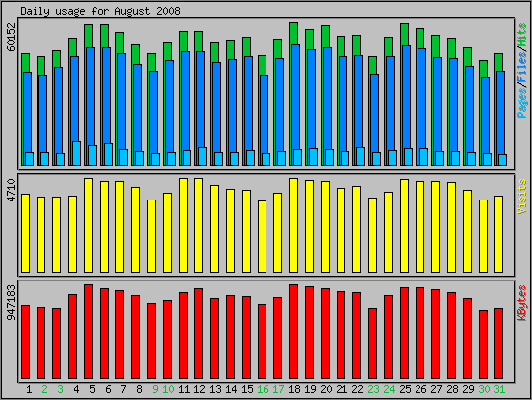Select green day label 31
The height and width of the screenshot is (400, 532).
click(499, 389)
